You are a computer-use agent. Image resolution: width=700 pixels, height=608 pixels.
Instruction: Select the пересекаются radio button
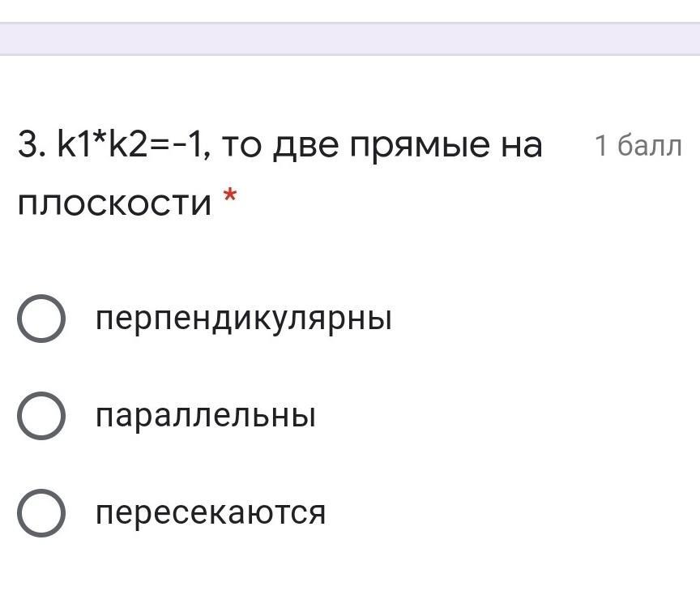tap(41, 513)
